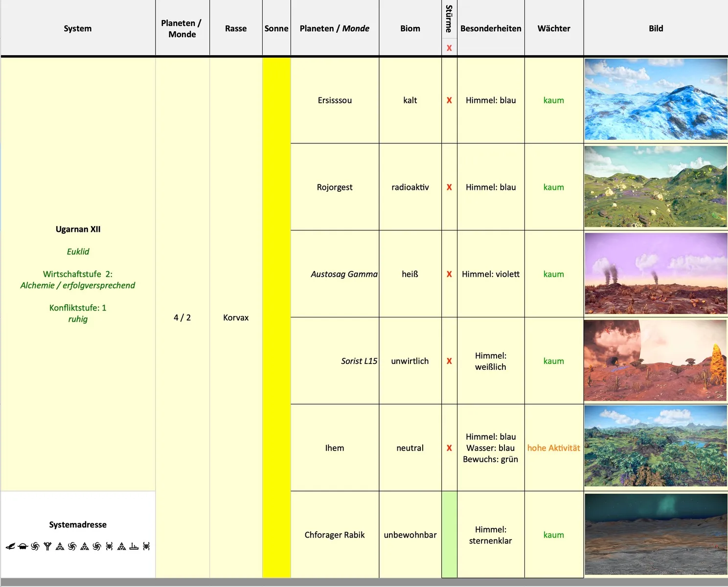Select the storm X for planet Ihem
The image size is (728, 587).
(x=449, y=448)
